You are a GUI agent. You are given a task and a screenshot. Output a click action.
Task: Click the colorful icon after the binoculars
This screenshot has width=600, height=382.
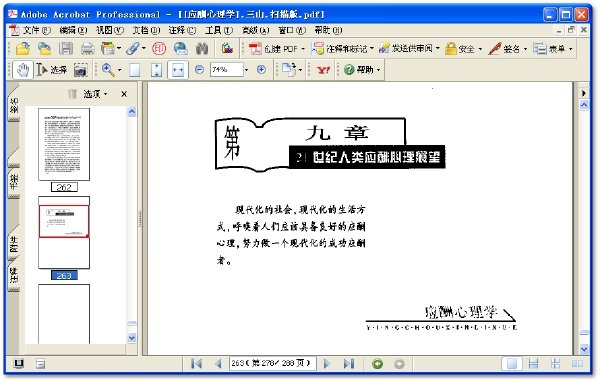tap(227, 49)
